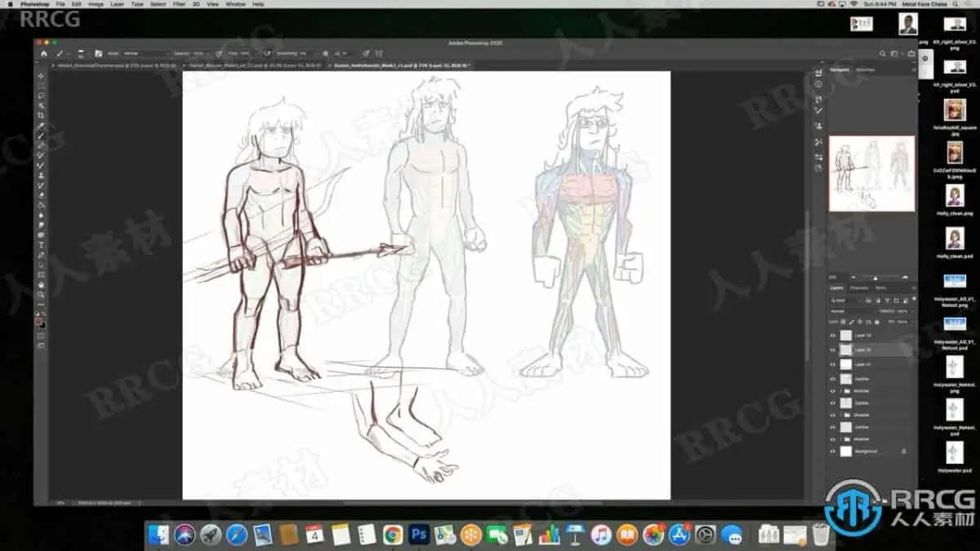Hide Layer 51 using its eye icon
Viewport: 980px width, 551px height.
pos(833,364)
